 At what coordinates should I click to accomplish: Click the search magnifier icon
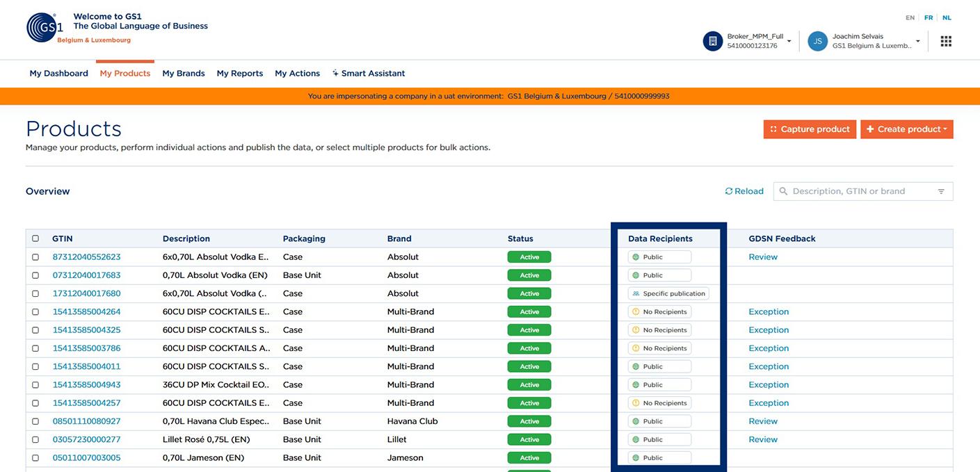point(784,191)
